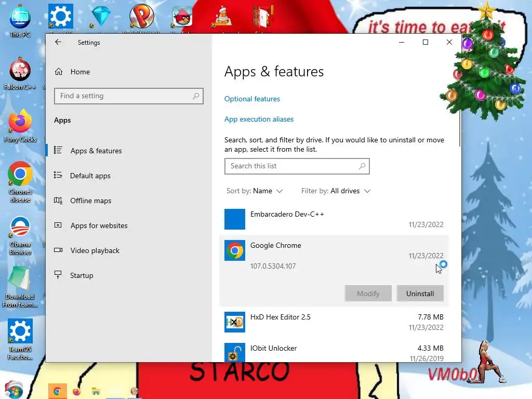Click the magnifier icon in Find a setting
Image resolution: width=532 pixels, height=399 pixels.
coord(196,96)
